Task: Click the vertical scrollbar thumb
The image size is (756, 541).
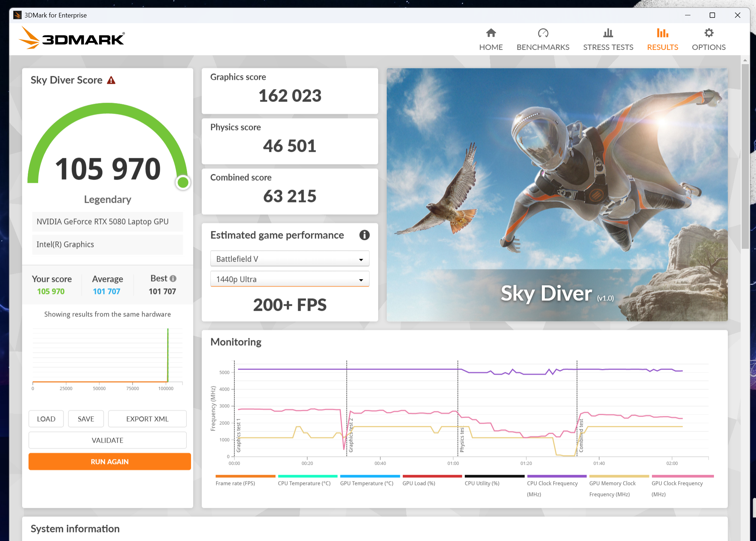Action: (745, 157)
